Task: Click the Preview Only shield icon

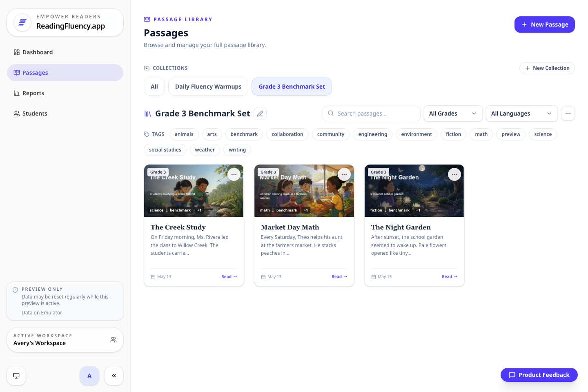Action: coord(15,290)
